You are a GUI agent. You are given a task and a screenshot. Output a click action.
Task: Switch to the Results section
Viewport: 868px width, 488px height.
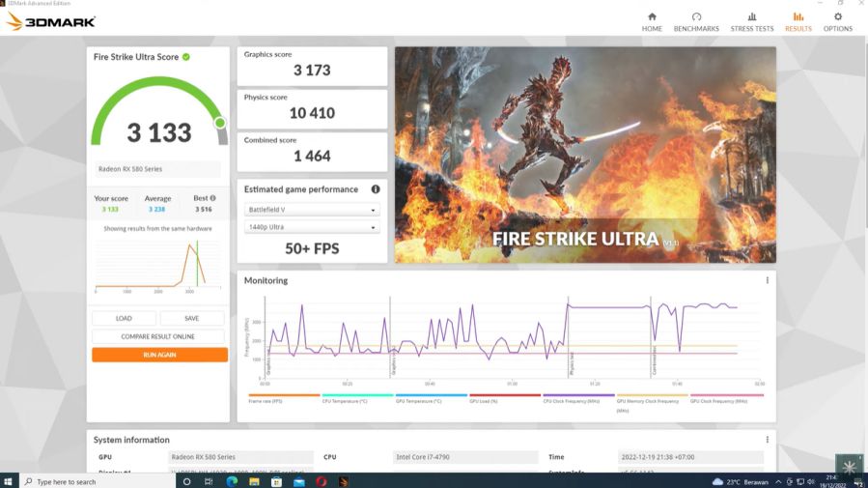point(798,22)
